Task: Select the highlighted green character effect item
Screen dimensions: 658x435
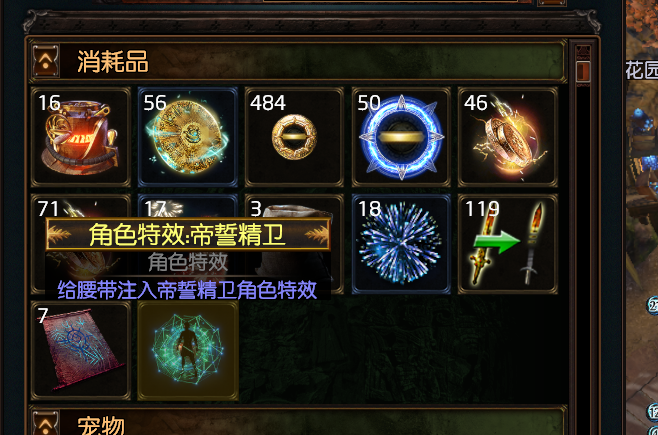Action: click(x=188, y=350)
